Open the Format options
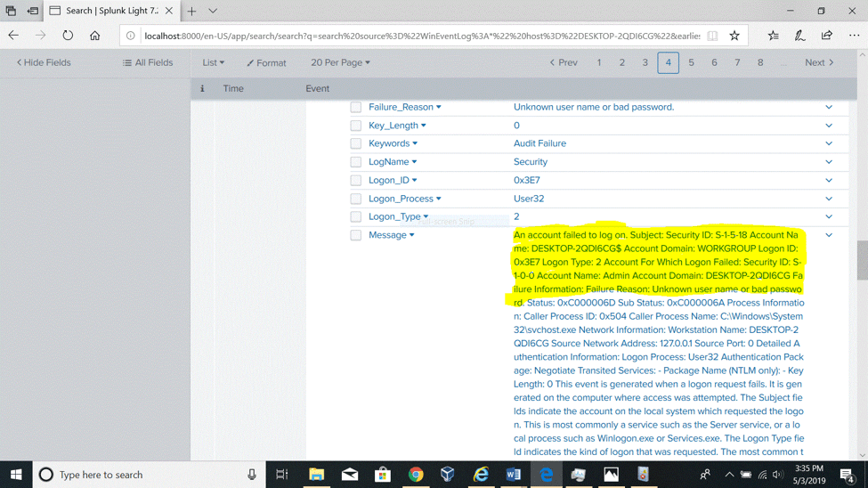This screenshot has height=488, width=868. pos(266,63)
